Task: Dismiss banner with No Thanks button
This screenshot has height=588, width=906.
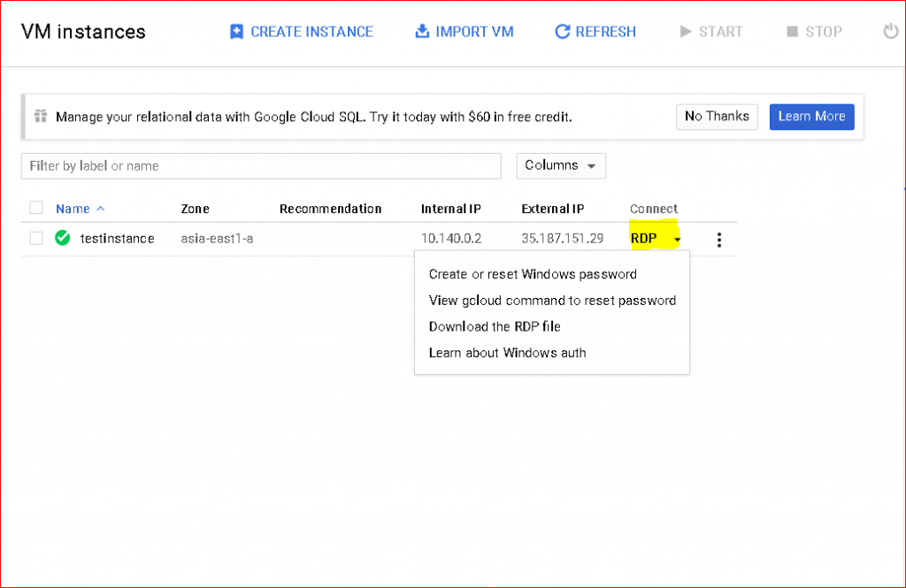Action: 717,117
